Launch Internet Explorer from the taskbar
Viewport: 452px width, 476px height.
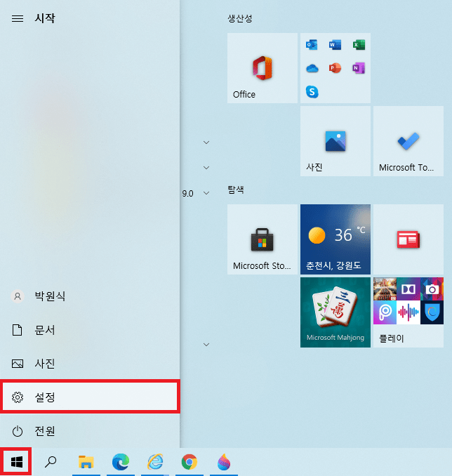[x=155, y=462]
